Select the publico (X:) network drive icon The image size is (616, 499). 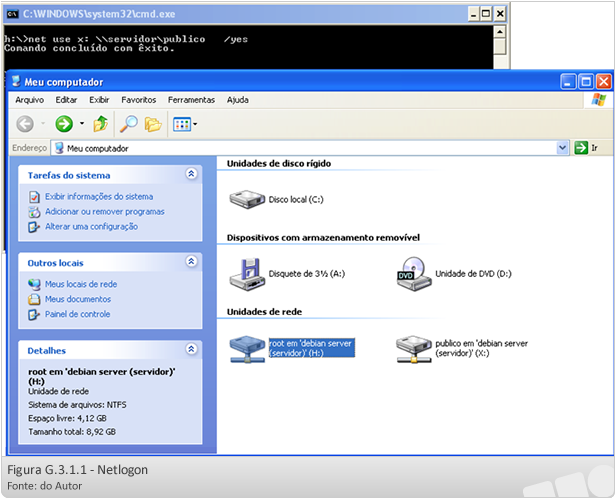[x=414, y=349]
